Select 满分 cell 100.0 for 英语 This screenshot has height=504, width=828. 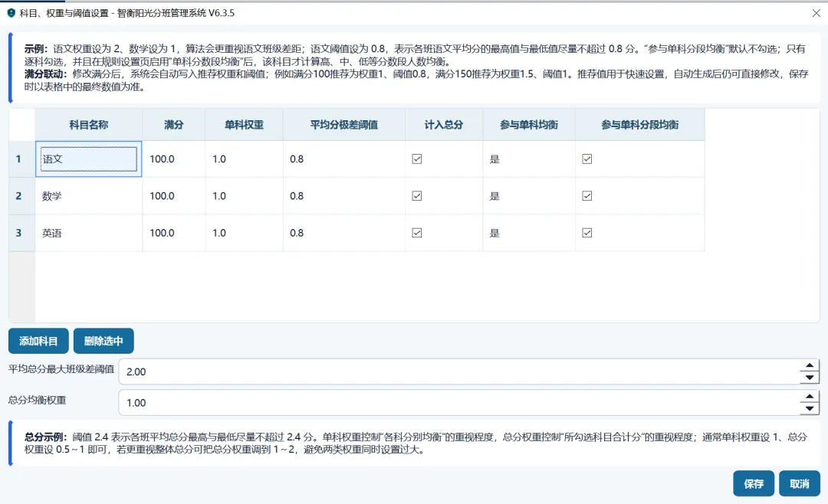click(x=174, y=233)
